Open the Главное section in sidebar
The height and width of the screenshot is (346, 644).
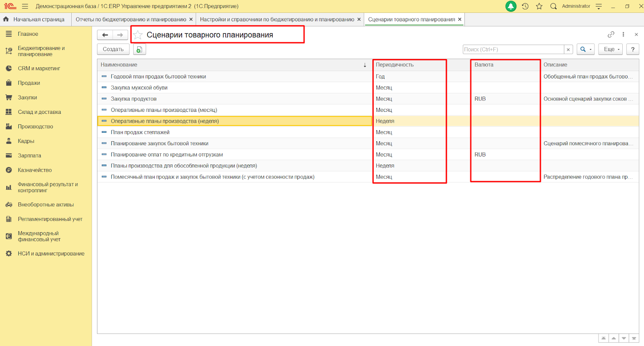point(28,34)
